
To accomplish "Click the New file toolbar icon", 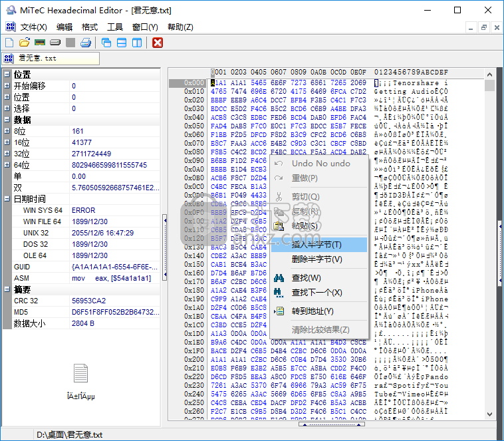I will coord(9,43).
